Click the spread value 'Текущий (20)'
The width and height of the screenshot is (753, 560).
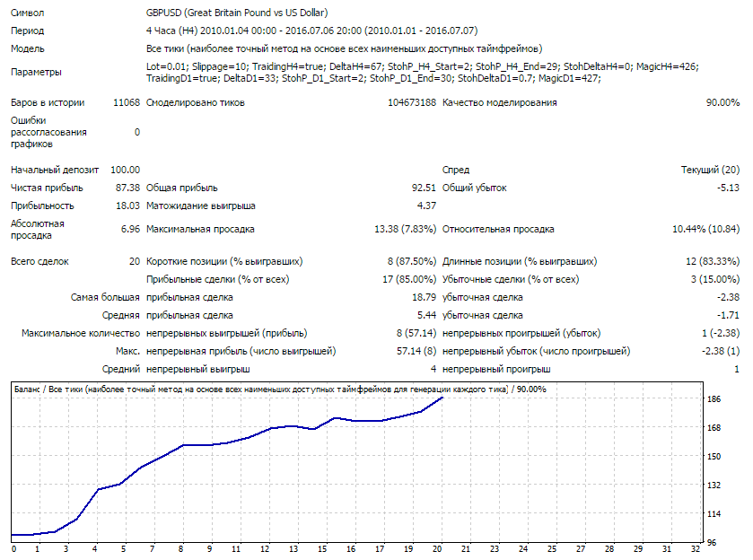(710, 170)
